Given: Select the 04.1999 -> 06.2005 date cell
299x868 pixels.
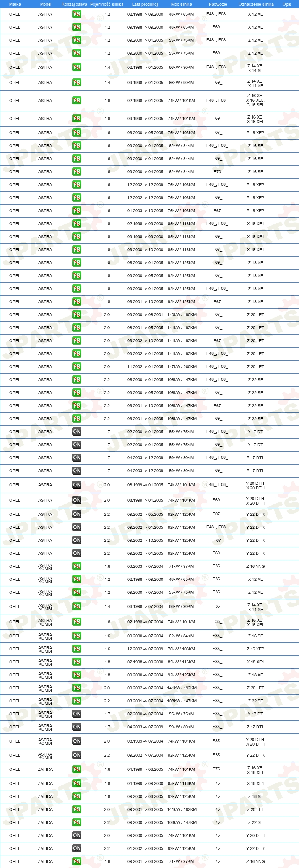Looking at the screenshot, I should 145,769.
